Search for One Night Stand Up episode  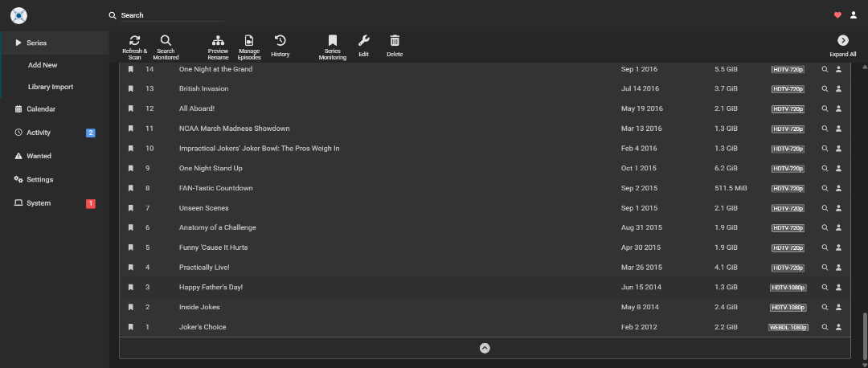pos(825,168)
